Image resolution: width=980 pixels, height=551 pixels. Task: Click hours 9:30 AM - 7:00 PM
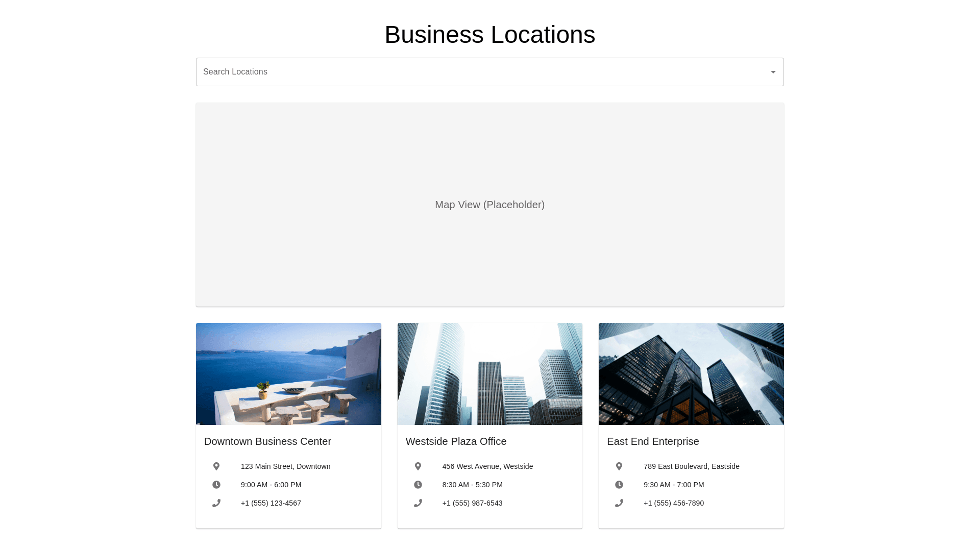674,485
